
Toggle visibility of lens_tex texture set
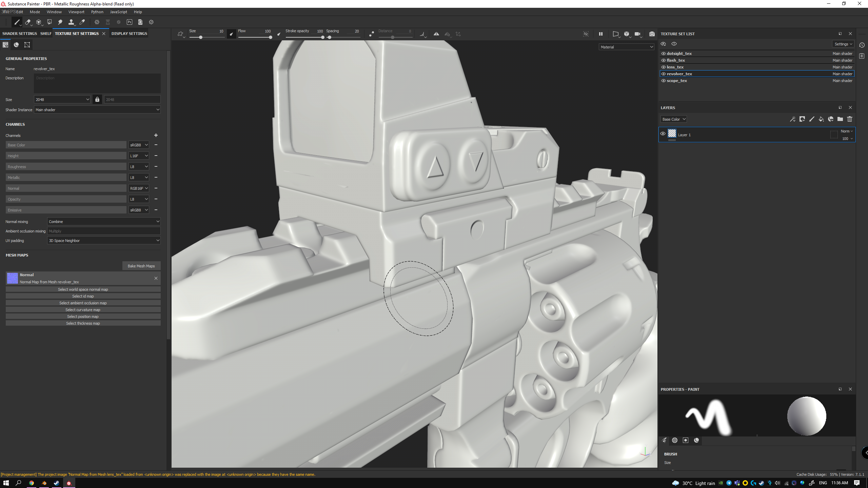pos(664,67)
